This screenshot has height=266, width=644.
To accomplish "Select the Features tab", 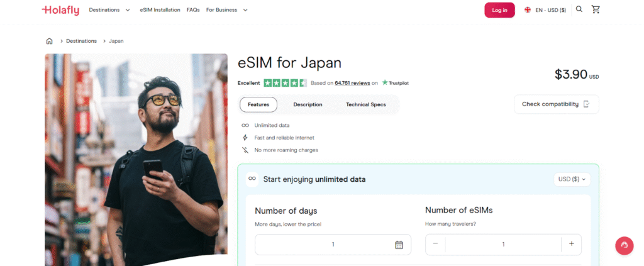I will pyautogui.click(x=258, y=104).
